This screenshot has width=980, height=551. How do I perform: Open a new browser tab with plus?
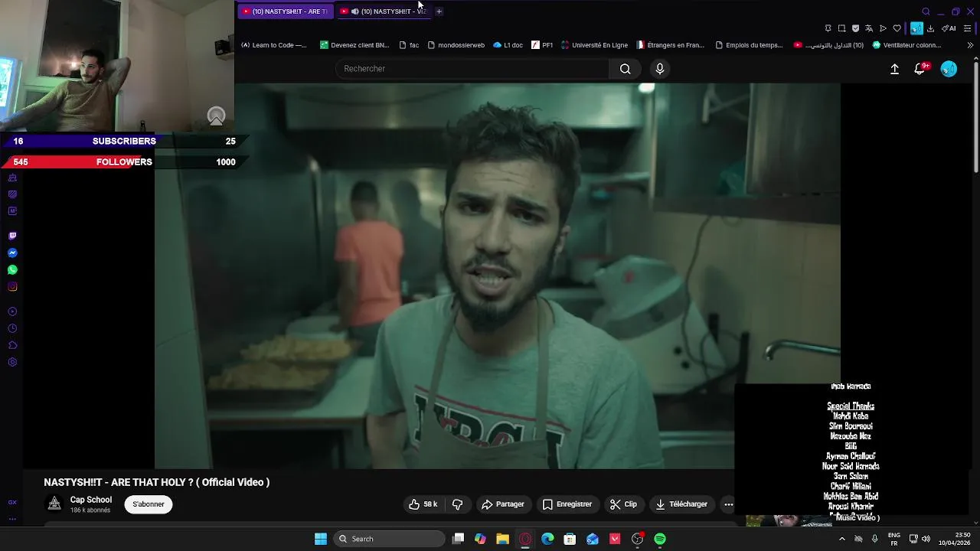coord(439,11)
